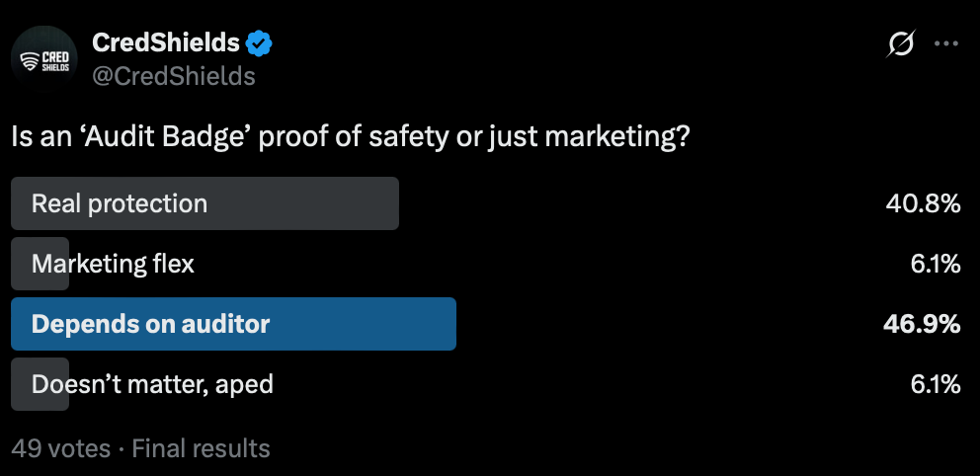
Task: Pick the 'Doesn't matter, aped' poll option
Action: (x=152, y=384)
